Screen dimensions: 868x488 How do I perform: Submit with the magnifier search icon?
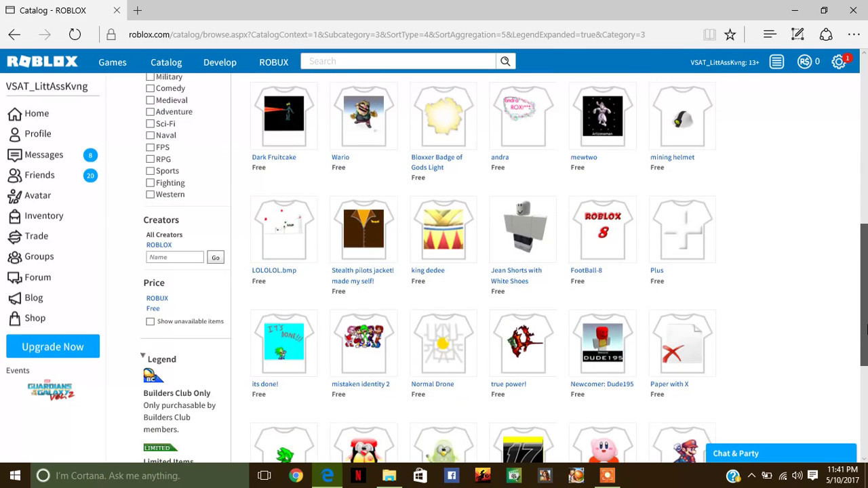pos(505,61)
